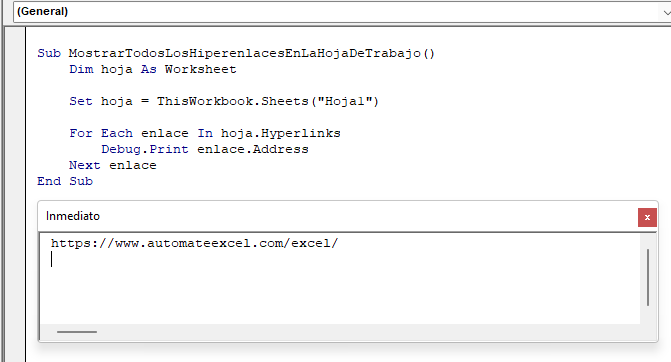Click the Sub MostrarTodosLosHiperenlacesEnLaHojaDeTrabajo line
Screen dimensions: 671x362
point(236,53)
